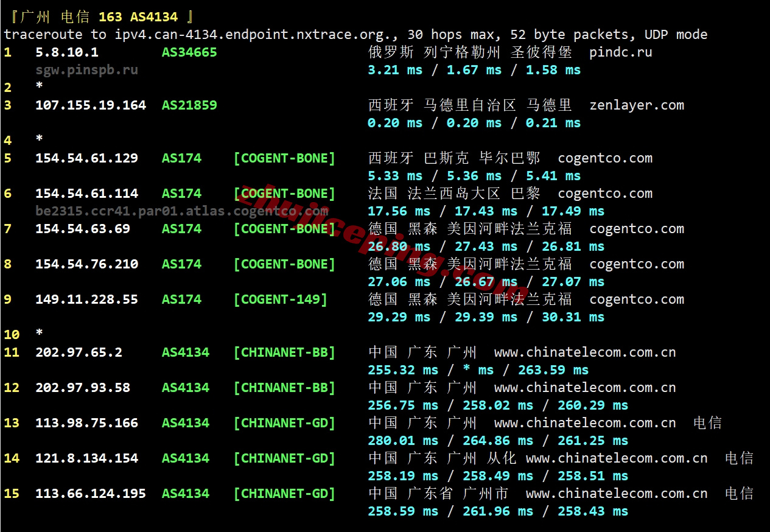Click IP address 149.11.228.55
This screenshot has height=532, width=770.
(x=86, y=299)
